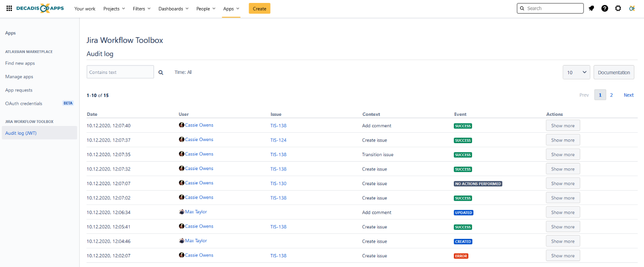Select page 1 in pagination
The height and width of the screenshot is (267, 644).
600,95
